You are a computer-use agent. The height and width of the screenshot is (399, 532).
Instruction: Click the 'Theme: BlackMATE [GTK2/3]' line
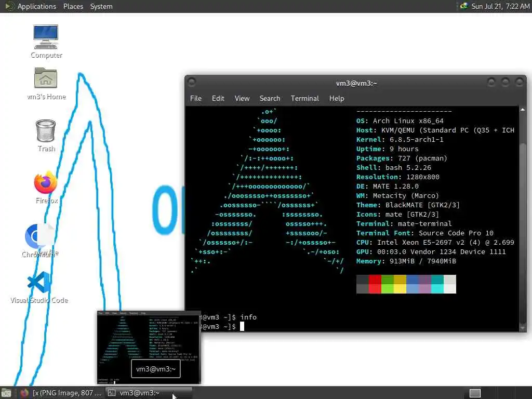[408, 205]
